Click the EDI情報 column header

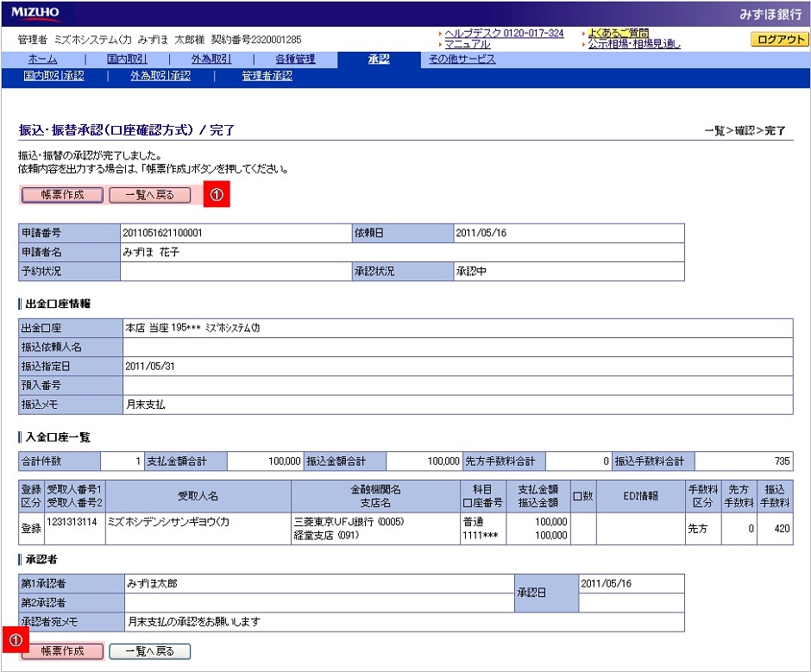tap(641, 496)
